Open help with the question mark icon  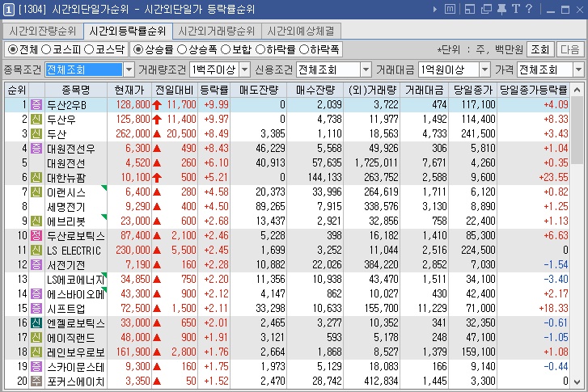point(529,9)
